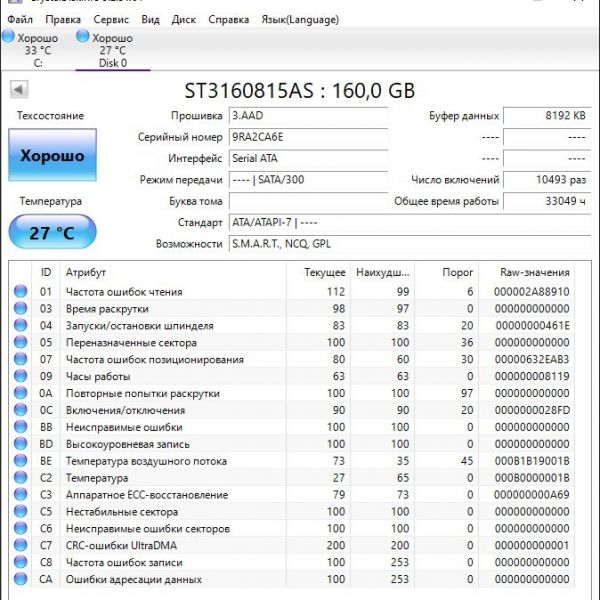Click status icon for attribute 04

(21, 325)
